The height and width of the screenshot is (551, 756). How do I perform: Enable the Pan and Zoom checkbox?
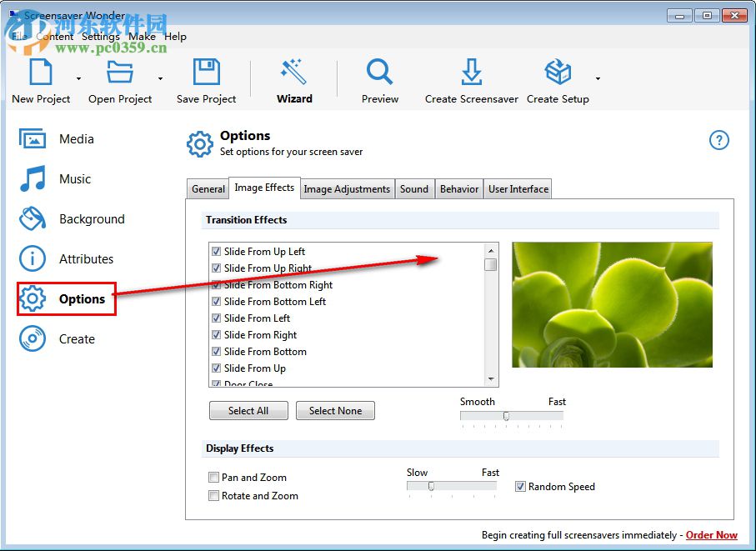[213, 478]
